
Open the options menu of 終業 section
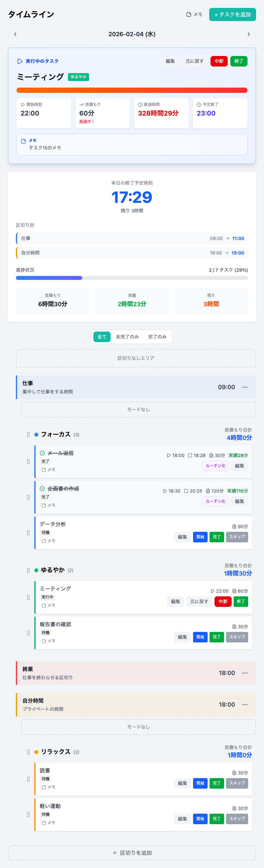245,673
